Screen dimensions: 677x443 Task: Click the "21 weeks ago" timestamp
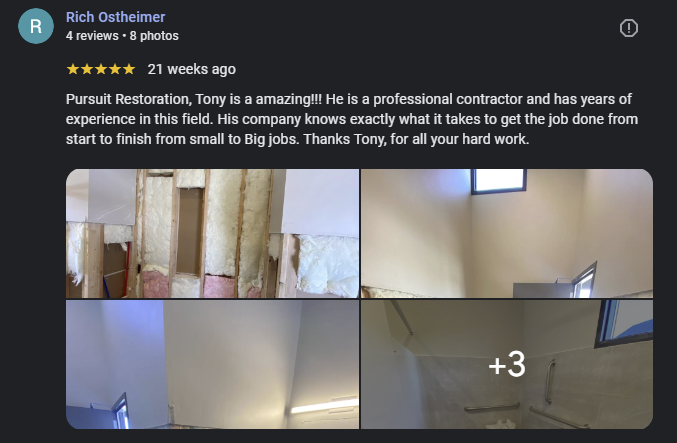192,69
